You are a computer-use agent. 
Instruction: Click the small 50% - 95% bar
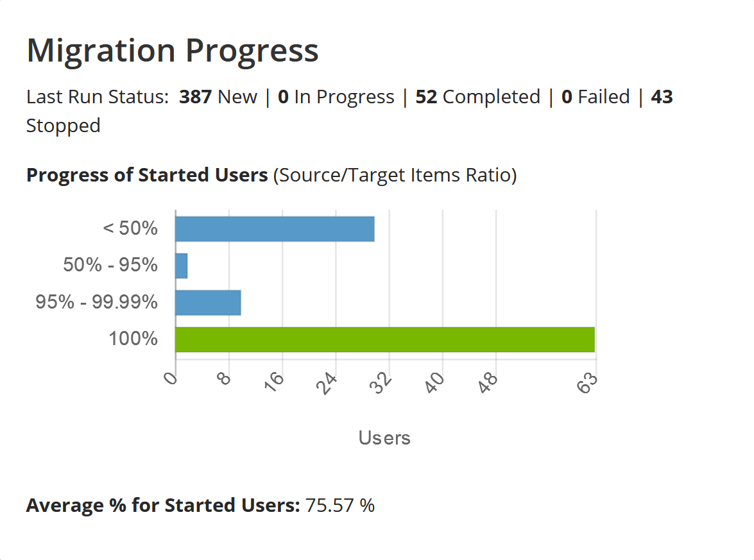tap(181, 266)
